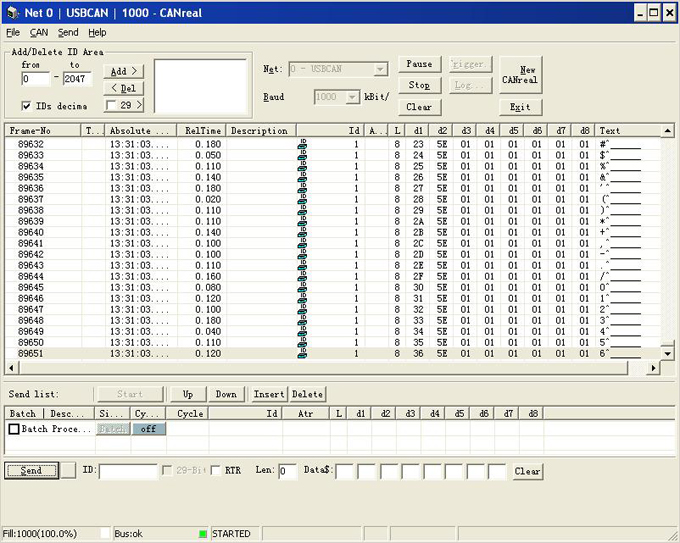The width and height of the screenshot is (680, 543).
Task: Open the Net selection dropdown
Action: (x=380, y=69)
